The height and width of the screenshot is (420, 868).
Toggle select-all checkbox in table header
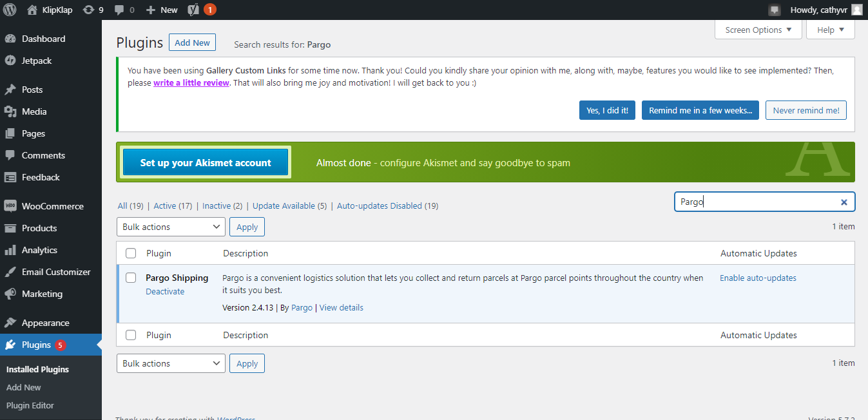(x=131, y=253)
